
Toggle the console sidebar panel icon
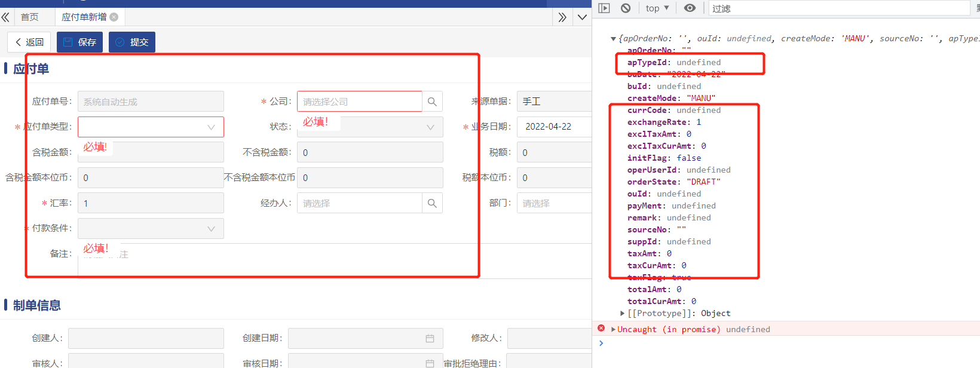[604, 8]
